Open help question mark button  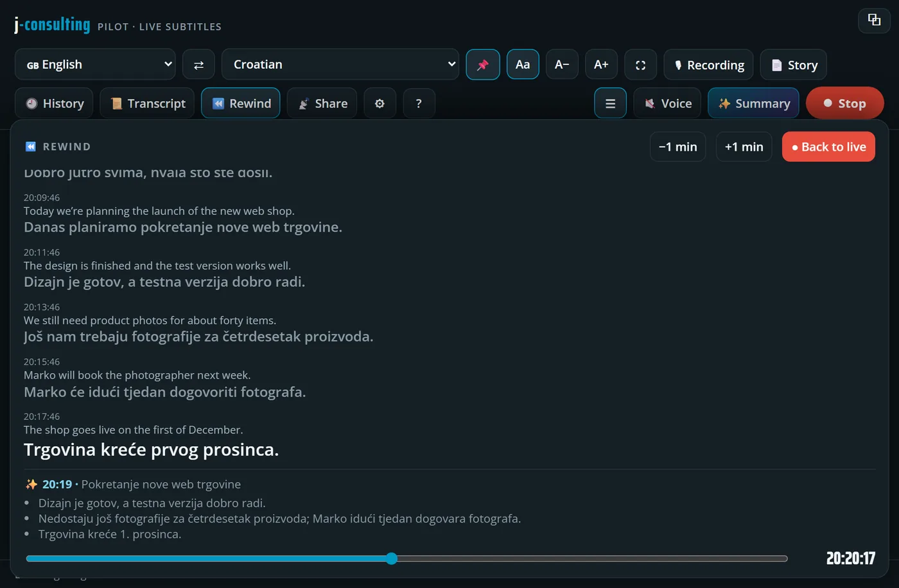tap(419, 103)
